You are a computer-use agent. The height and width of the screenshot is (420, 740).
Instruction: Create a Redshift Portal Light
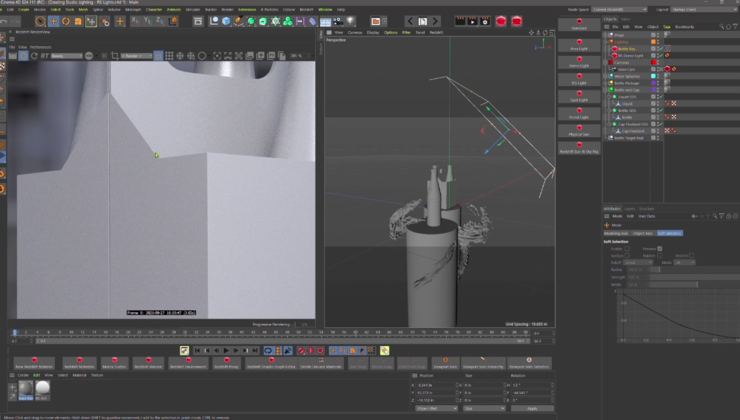coord(579,113)
